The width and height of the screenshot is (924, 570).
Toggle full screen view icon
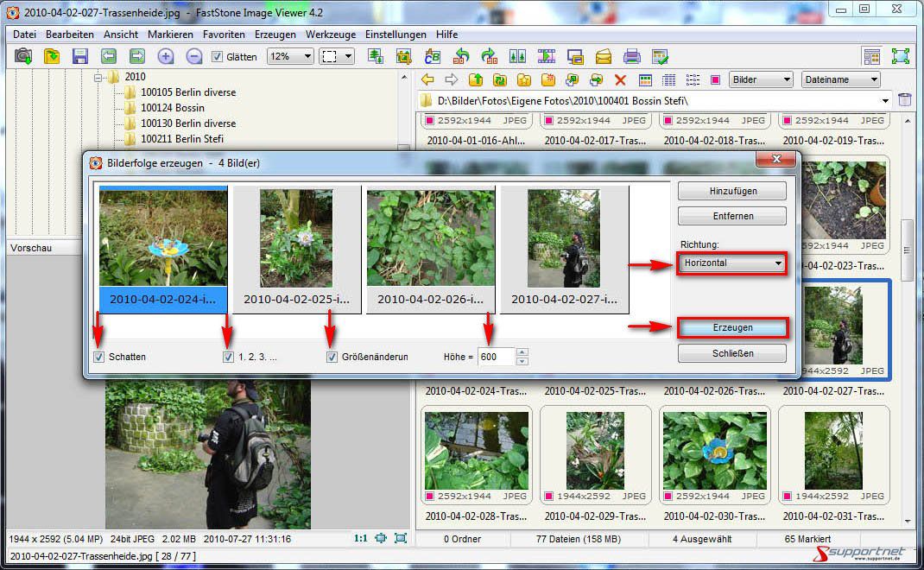click(x=901, y=56)
